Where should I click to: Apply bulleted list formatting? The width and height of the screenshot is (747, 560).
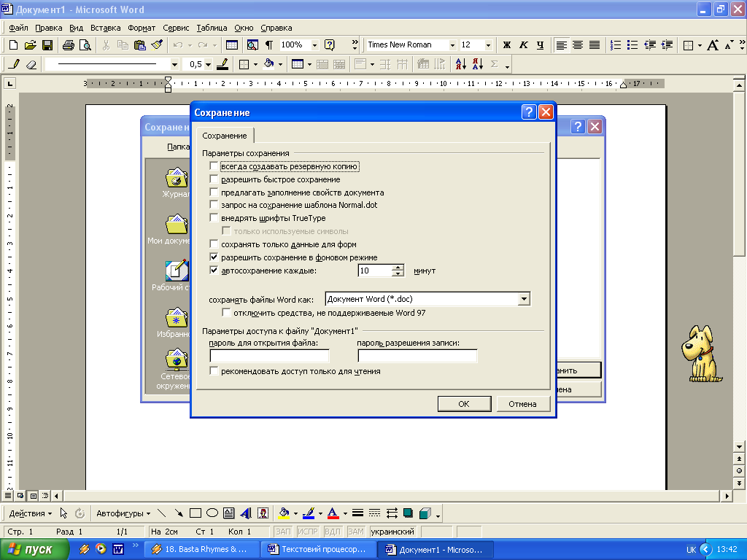(632, 44)
